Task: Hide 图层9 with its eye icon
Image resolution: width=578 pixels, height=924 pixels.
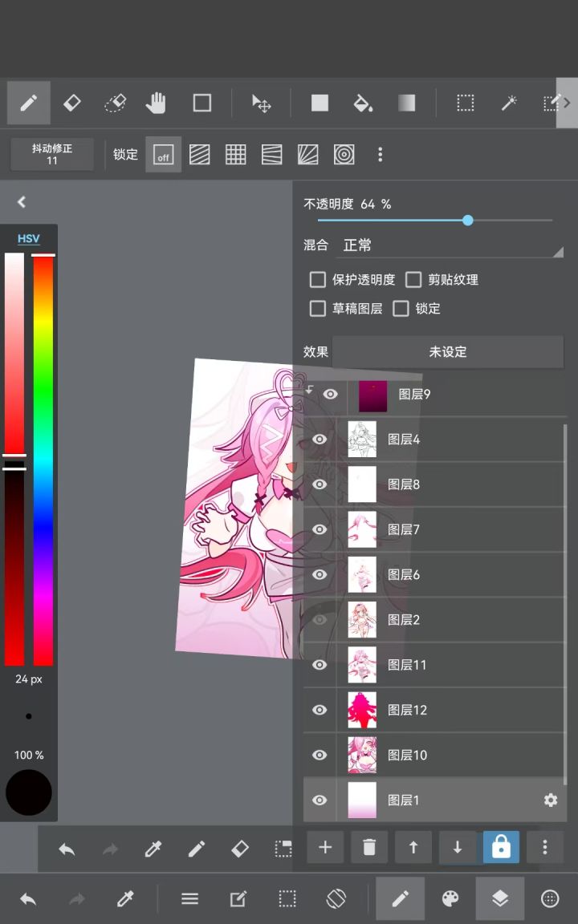Action: (x=330, y=395)
